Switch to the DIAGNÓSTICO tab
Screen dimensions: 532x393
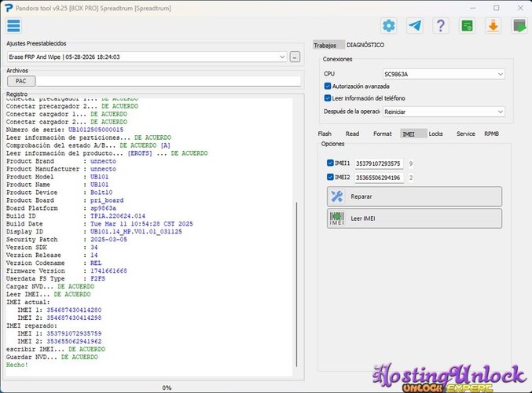point(365,45)
